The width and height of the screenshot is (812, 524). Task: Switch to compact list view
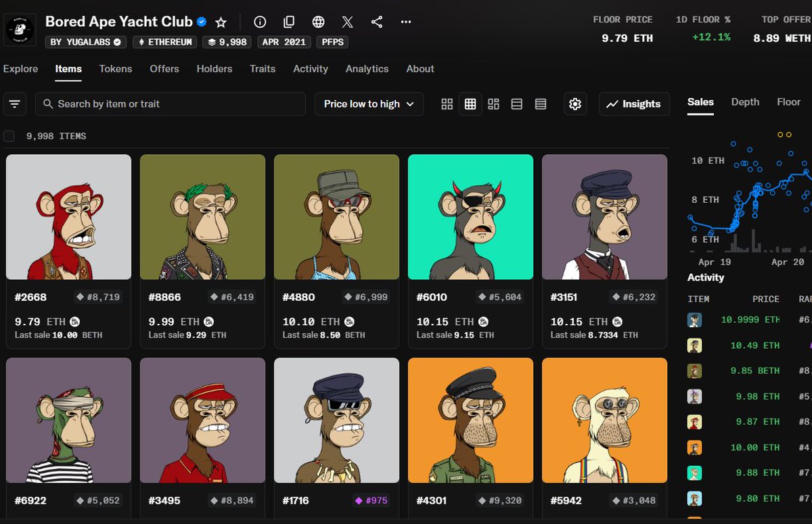pyautogui.click(x=517, y=104)
